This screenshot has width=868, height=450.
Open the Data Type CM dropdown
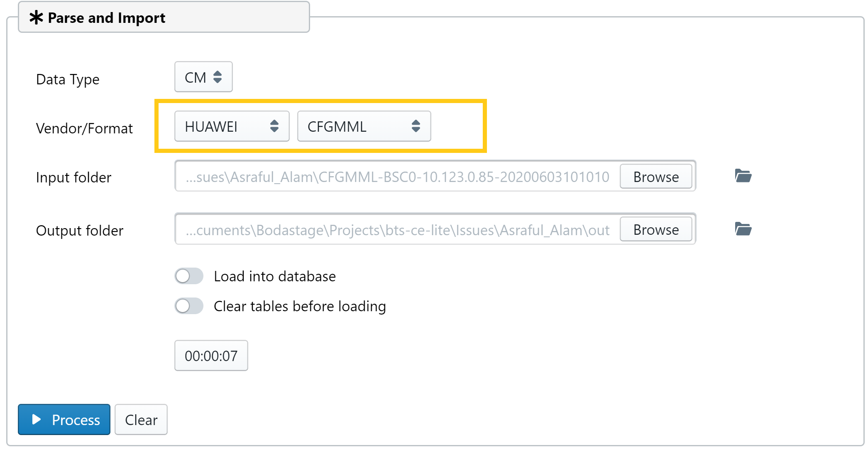point(203,77)
